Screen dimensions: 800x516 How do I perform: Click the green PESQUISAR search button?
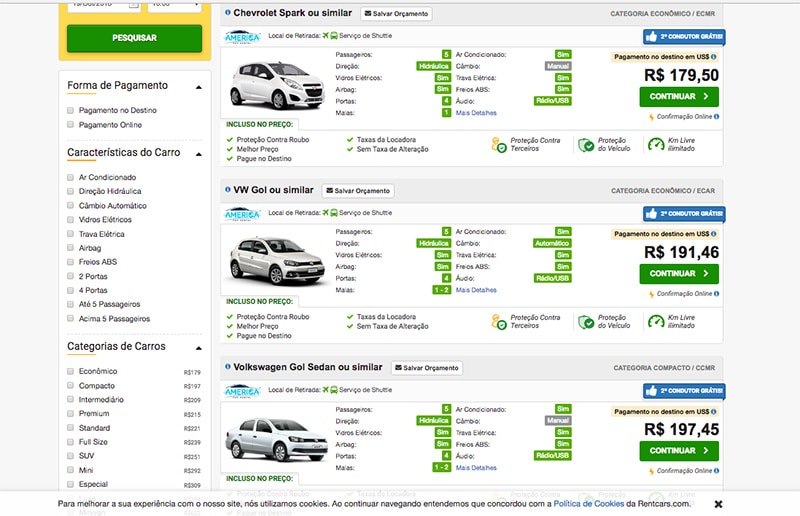134,38
